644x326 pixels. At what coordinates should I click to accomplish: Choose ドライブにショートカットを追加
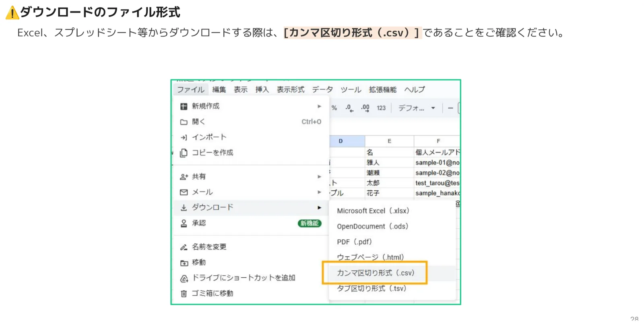(x=251, y=278)
